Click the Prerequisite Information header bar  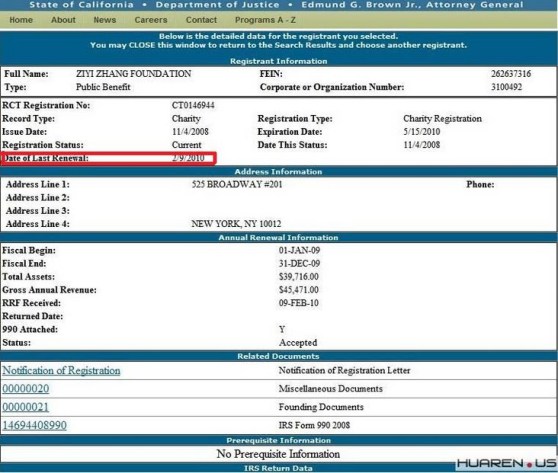click(x=279, y=441)
